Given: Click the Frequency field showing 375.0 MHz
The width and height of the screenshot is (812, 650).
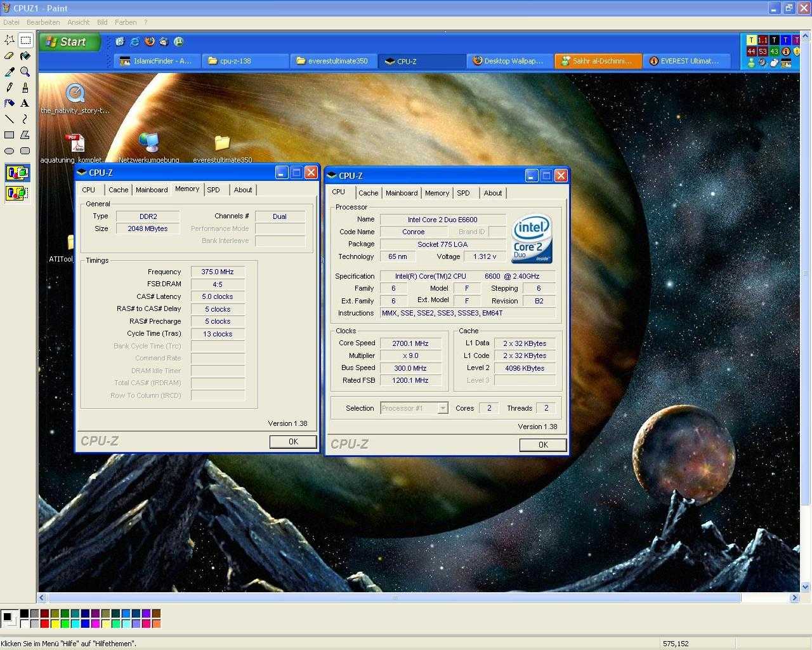Looking at the screenshot, I should 218,272.
